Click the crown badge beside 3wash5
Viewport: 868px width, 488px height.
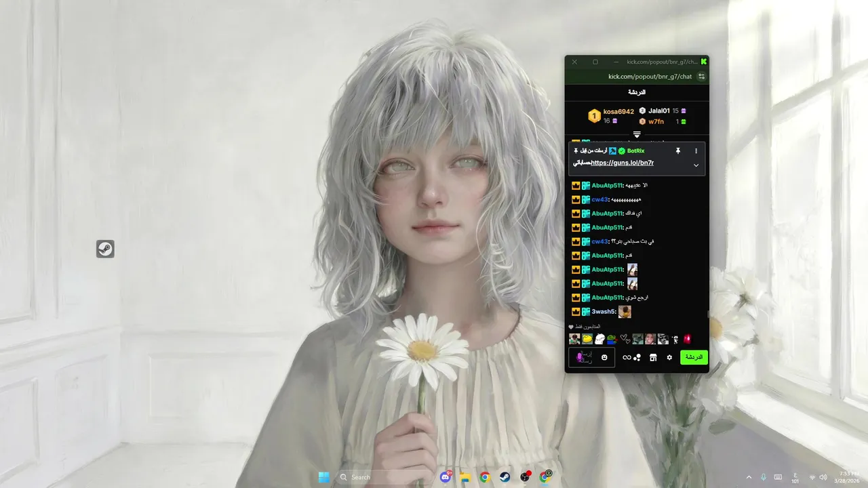(576, 312)
